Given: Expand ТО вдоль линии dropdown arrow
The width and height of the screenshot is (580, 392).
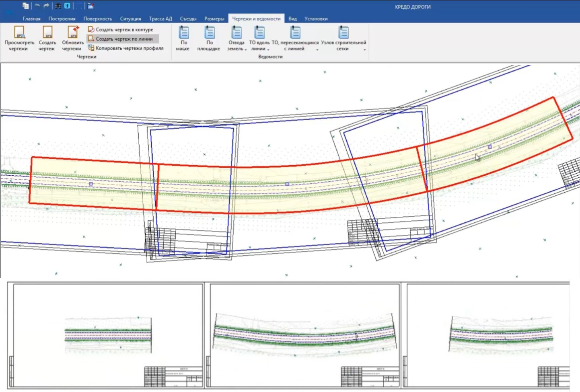Looking at the screenshot, I should pos(268,49).
